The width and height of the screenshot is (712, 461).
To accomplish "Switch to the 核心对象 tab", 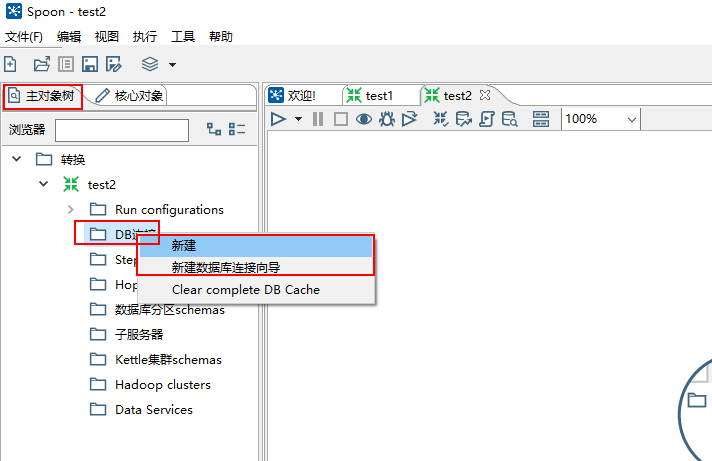I will pos(129,96).
